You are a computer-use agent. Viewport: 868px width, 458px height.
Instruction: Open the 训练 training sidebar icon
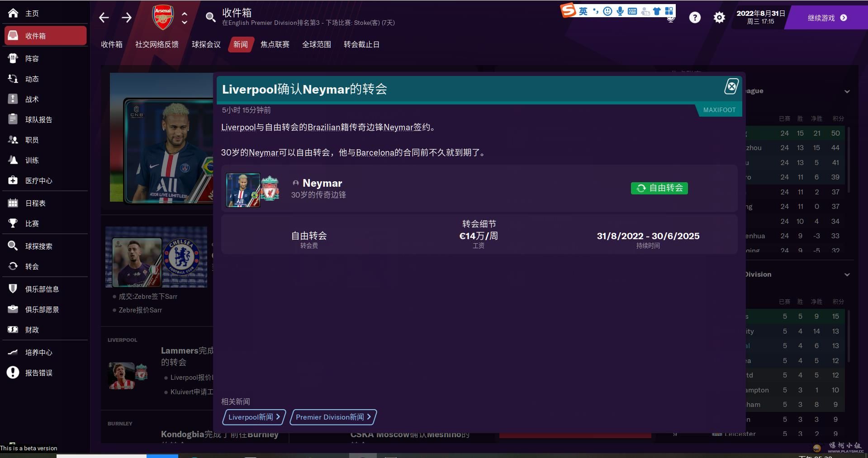[x=13, y=160]
